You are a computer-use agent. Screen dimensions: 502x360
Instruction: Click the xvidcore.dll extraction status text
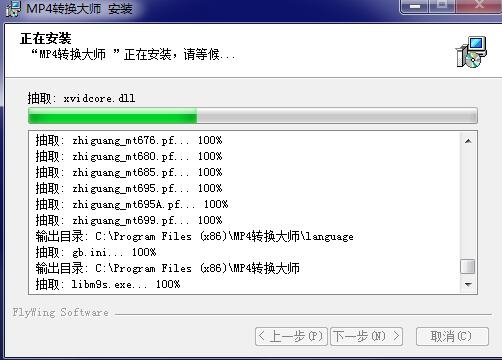coord(81,98)
